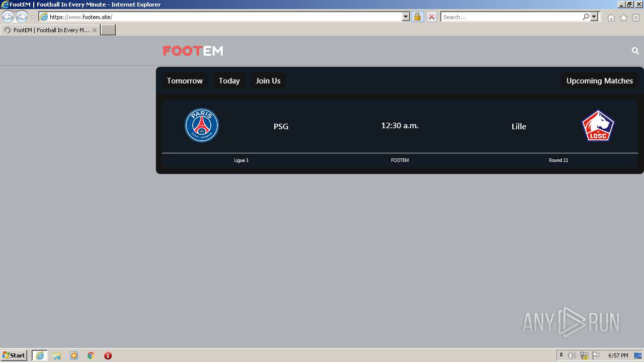Viewport: 644px width, 362px height.
Task: Open the Favorites star icon
Action: pos(623,18)
